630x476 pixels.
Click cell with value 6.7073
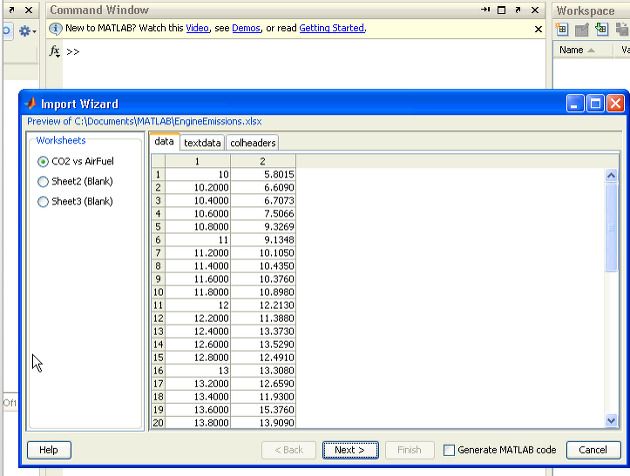click(x=263, y=200)
